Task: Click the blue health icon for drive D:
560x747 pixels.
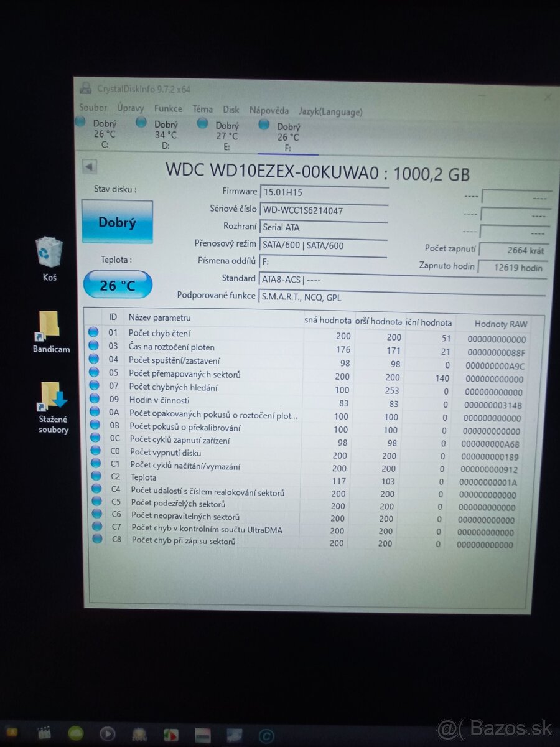Action: 142,123
